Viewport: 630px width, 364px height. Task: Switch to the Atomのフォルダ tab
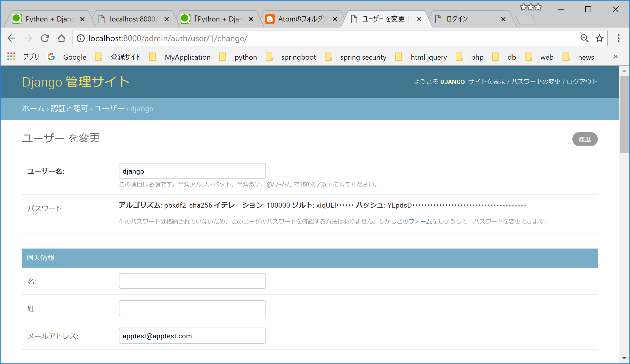point(299,19)
